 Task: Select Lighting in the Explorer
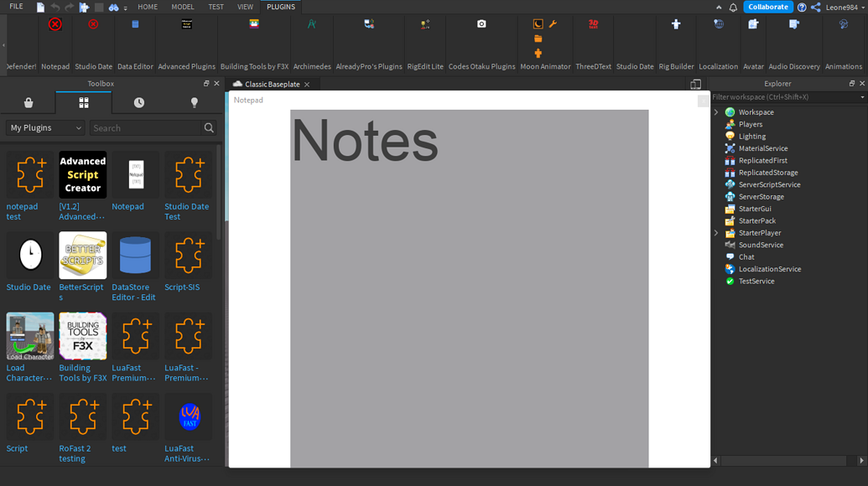751,136
